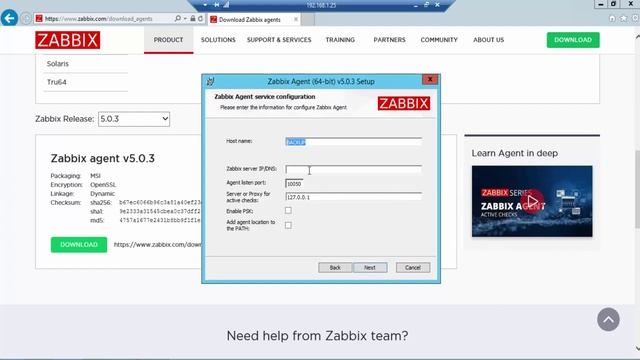The height and width of the screenshot is (360, 640).
Task: Play the Zabbix Agent Active Checks video
Action: [x=532, y=201]
